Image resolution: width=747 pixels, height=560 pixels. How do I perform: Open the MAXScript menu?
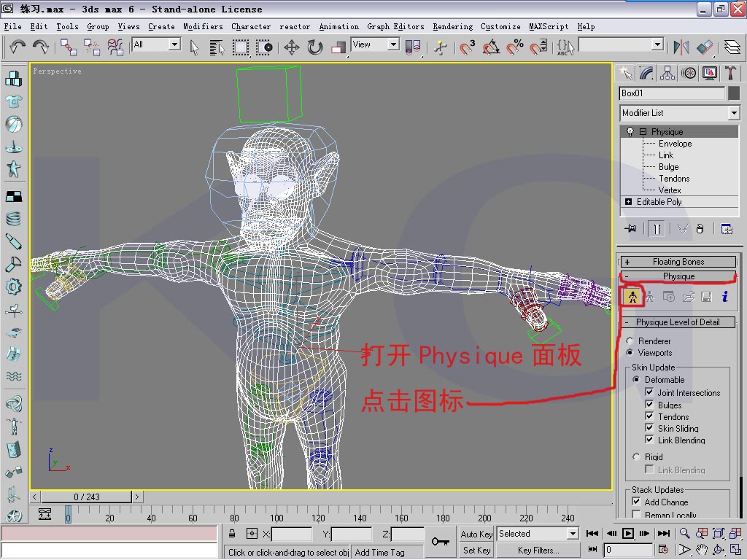click(549, 27)
